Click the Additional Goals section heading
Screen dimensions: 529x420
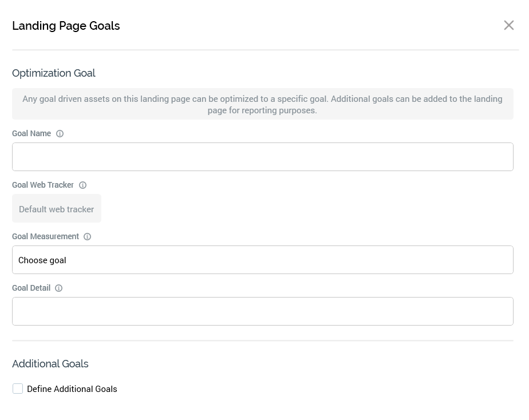pyautogui.click(x=50, y=364)
